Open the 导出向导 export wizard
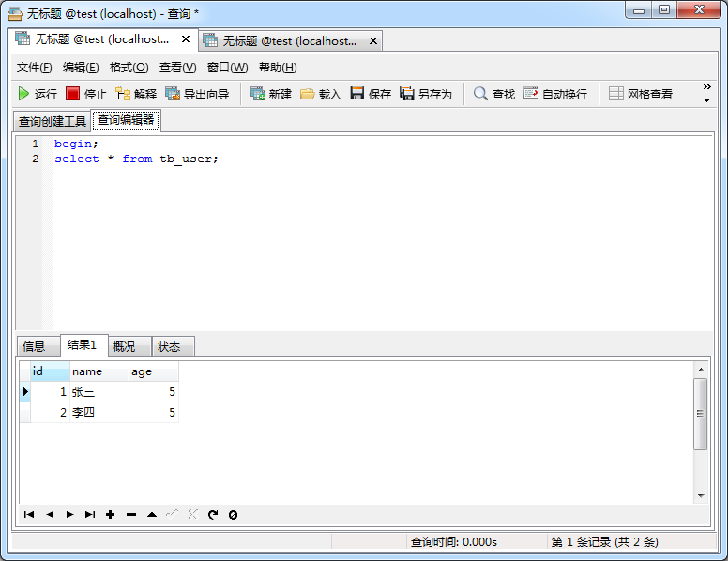Viewport: 728px width, 561px height. [197, 94]
